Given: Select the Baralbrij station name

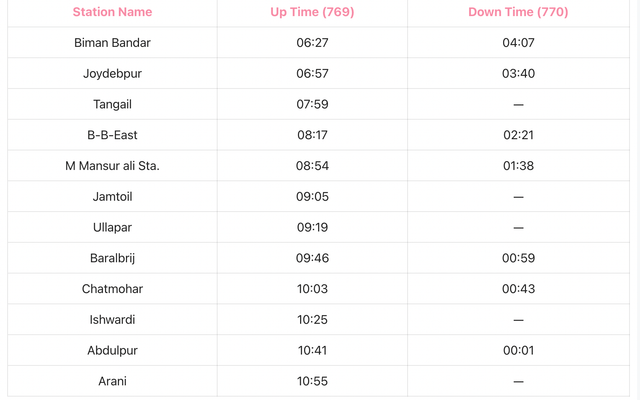Looking at the screenshot, I should tap(112, 258).
